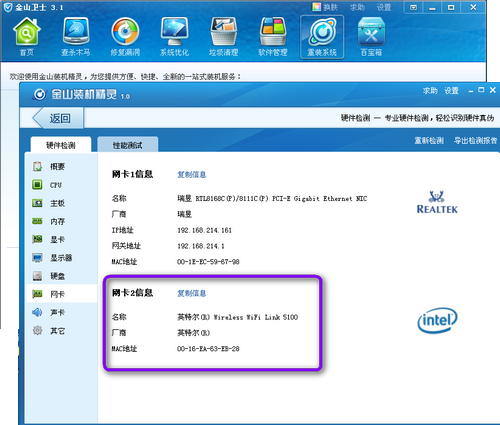Open the 查杀木马 trojan scan icon
500x425 pixels.
[x=76, y=37]
